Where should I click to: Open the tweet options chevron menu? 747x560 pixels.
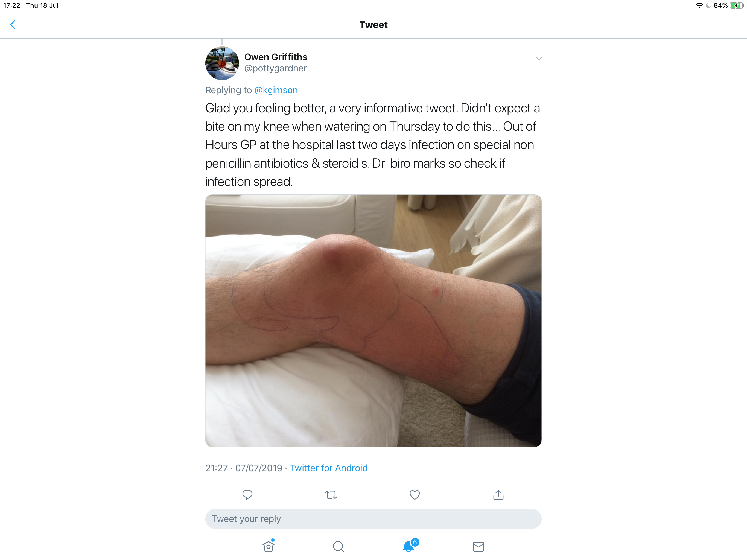[539, 59]
